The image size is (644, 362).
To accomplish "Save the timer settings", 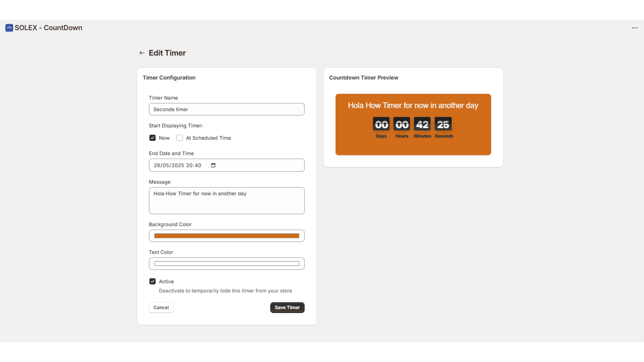I will pyautogui.click(x=287, y=307).
